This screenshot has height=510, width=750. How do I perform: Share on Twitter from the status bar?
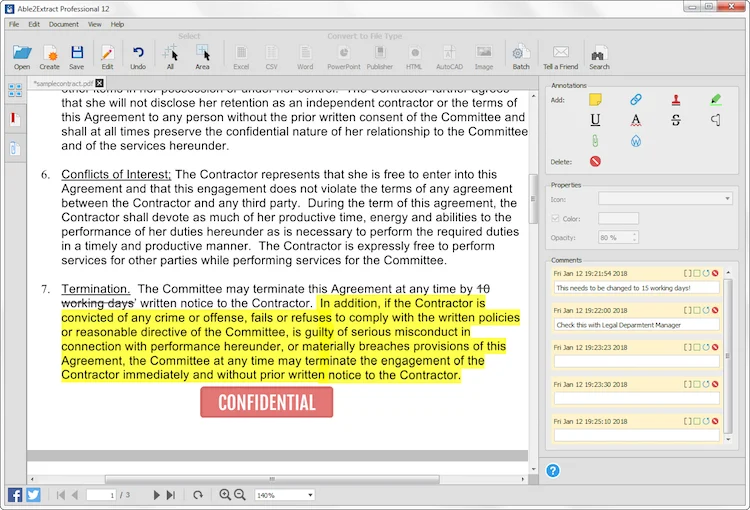(x=33, y=495)
